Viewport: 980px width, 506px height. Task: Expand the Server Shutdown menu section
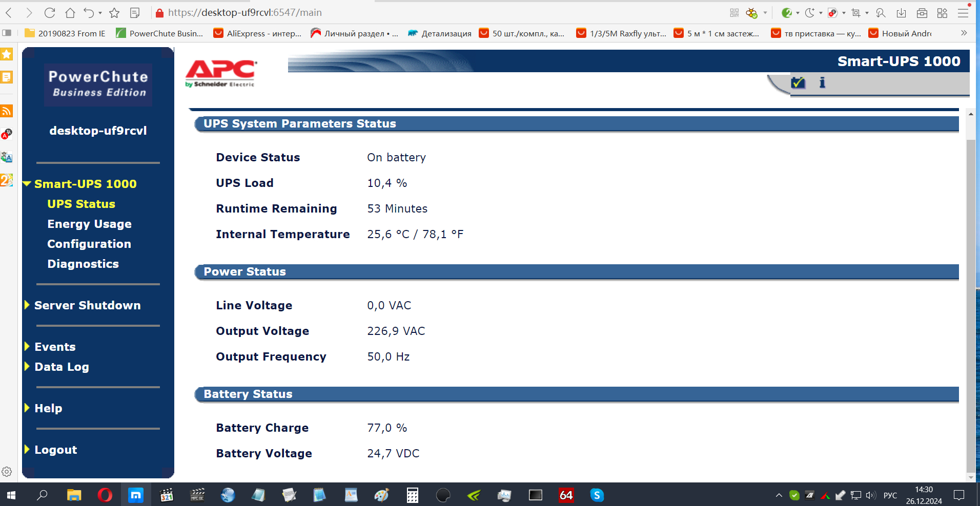27,305
